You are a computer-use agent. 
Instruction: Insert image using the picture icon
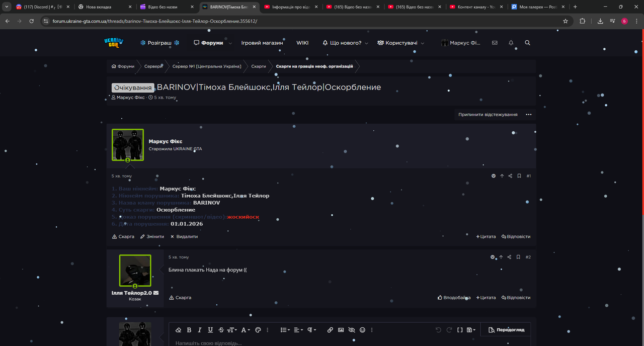341,330
